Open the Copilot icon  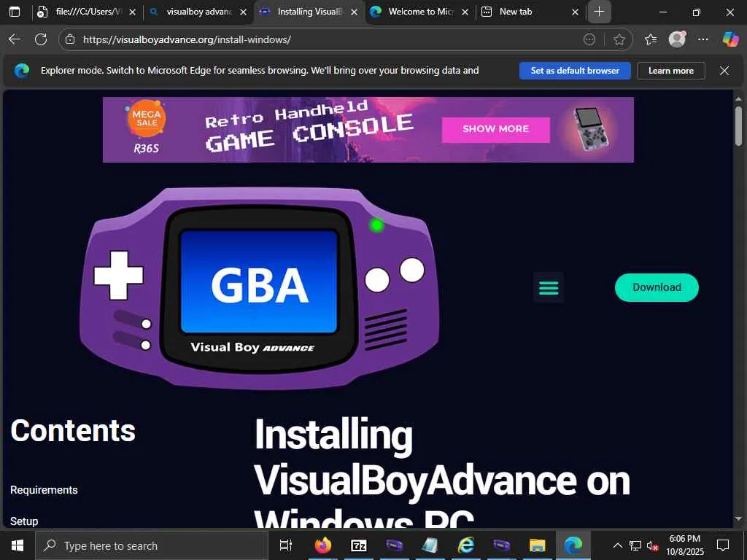click(730, 39)
